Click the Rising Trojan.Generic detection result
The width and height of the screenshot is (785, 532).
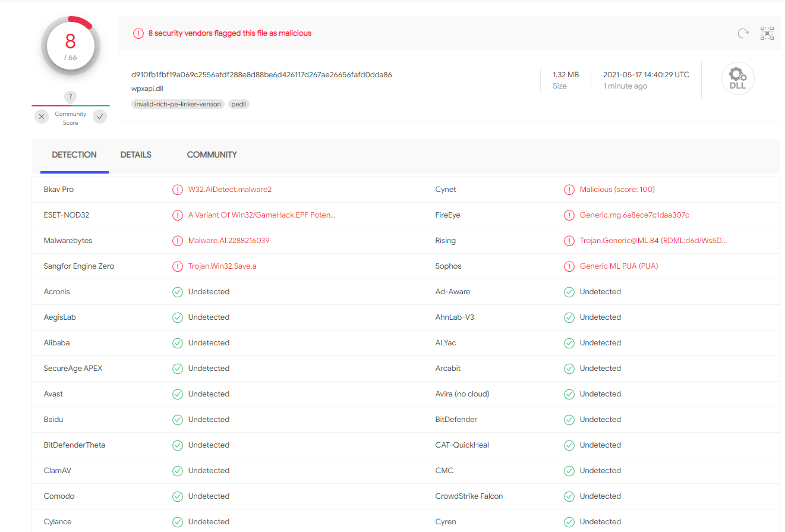click(653, 241)
